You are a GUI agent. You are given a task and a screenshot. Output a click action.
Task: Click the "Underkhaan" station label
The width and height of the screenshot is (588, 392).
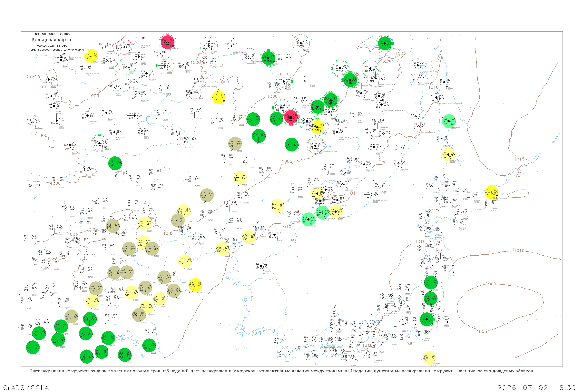94,122
